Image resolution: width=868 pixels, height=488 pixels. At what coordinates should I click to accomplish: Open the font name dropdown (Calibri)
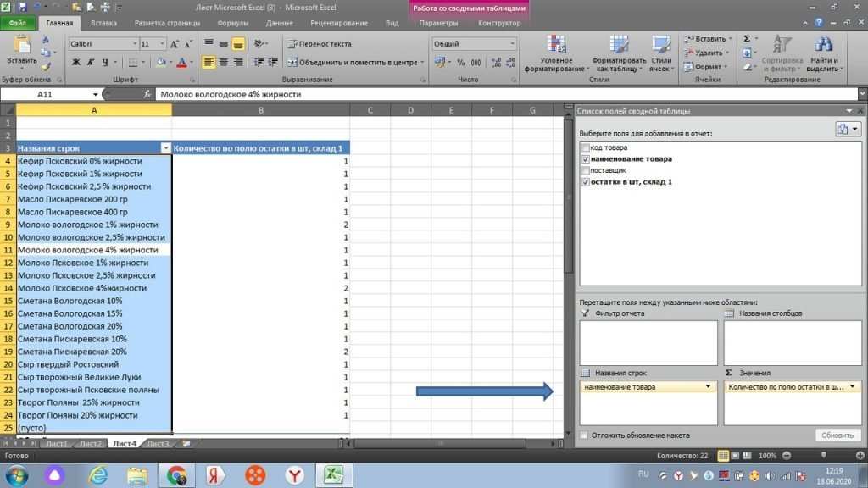click(134, 44)
